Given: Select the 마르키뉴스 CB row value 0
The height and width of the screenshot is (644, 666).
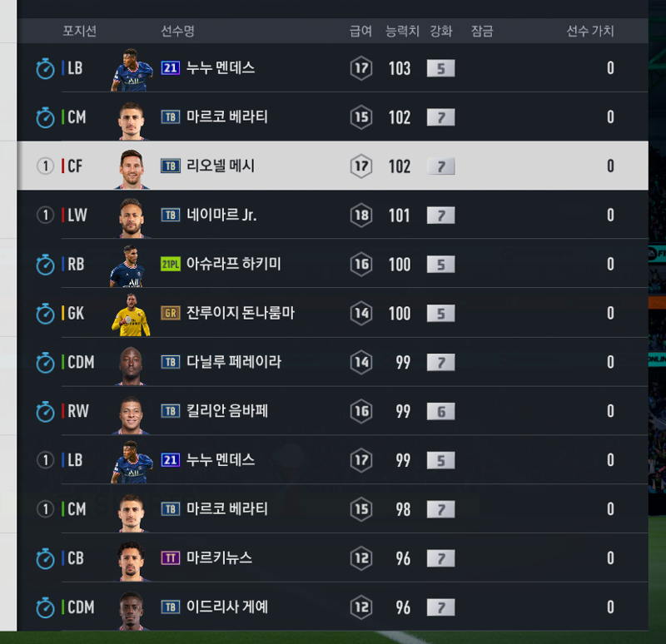Looking at the screenshot, I should pos(610,557).
